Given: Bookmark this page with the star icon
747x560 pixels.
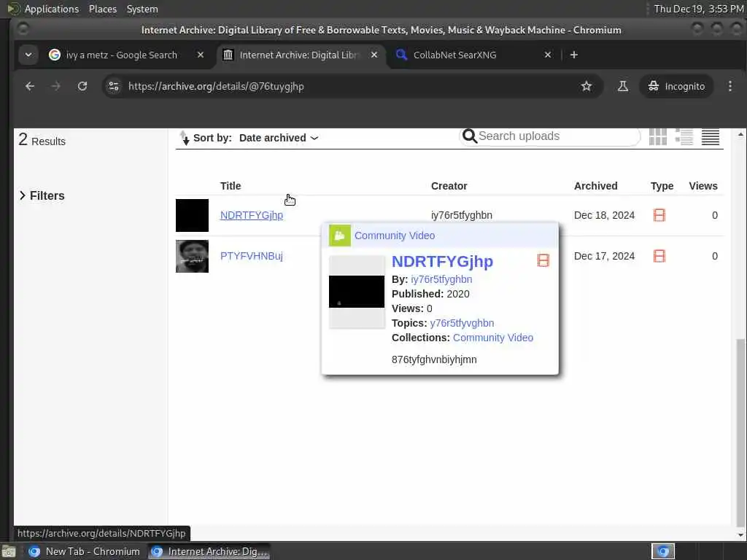Looking at the screenshot, I should coord(587,86).
